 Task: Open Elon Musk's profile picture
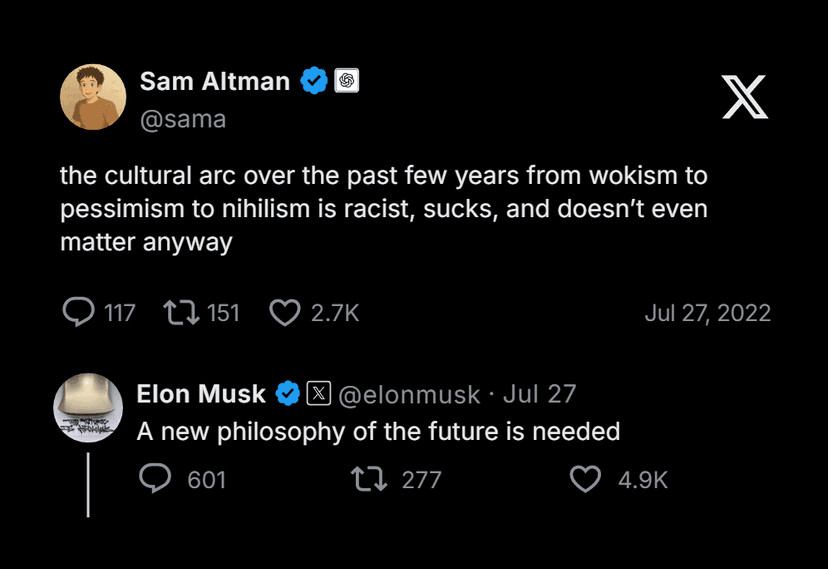point(88,406)
